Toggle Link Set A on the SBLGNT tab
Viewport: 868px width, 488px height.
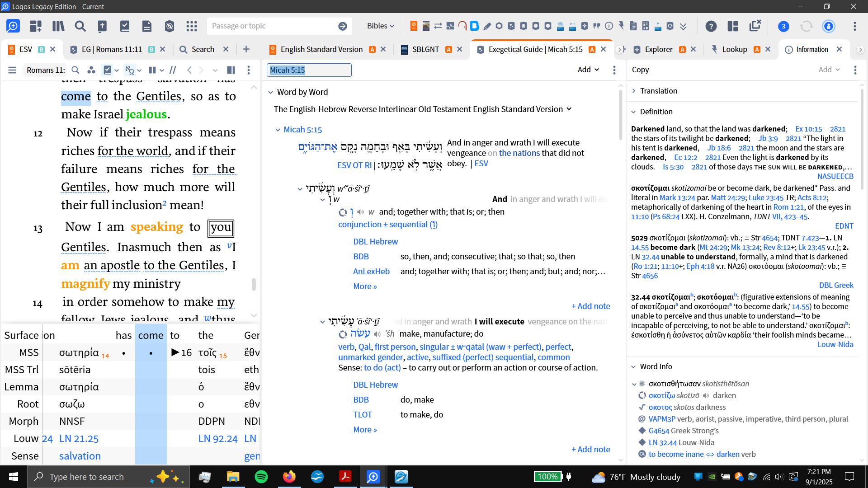[448, 49]
